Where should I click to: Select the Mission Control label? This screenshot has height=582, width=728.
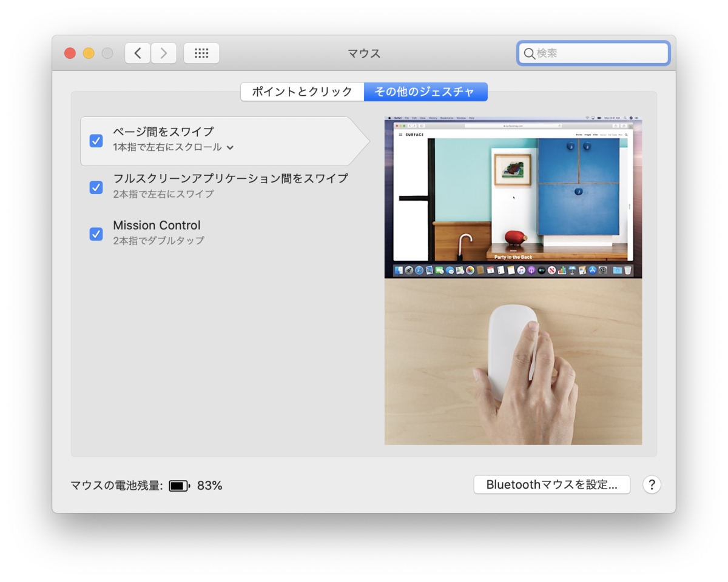coord(157,225)
